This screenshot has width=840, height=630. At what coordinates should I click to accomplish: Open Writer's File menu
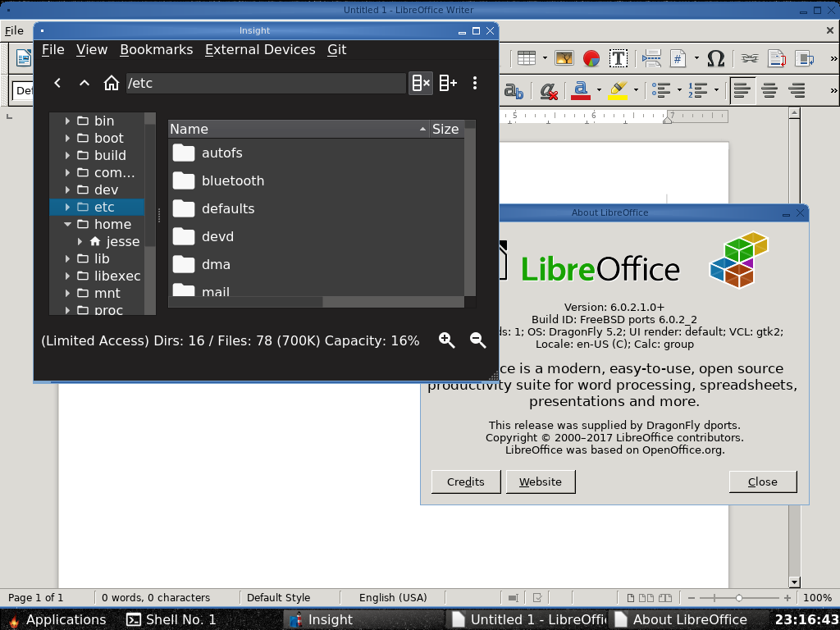point(14,31)
